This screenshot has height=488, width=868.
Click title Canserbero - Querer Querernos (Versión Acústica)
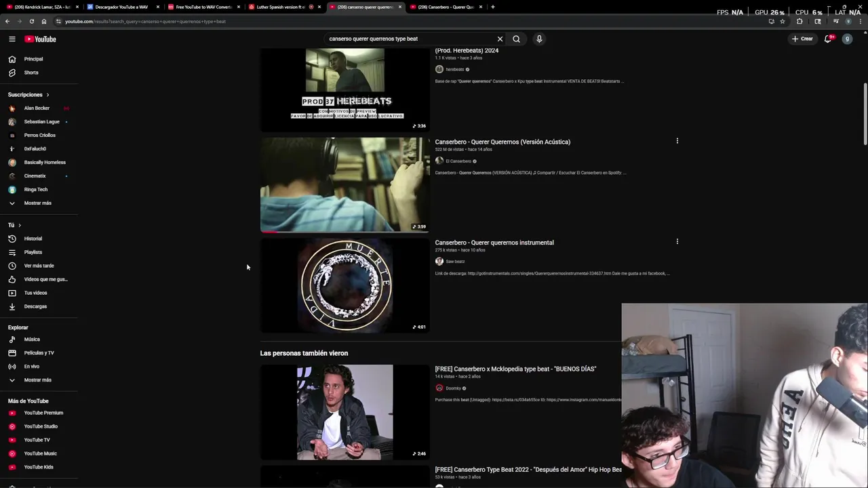pyautogui.click(x=502, y=142)
